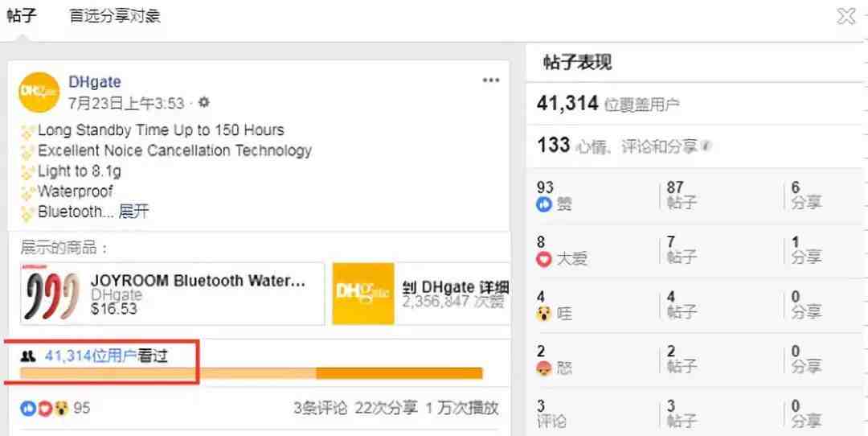This screenshot has height=436, width=868.
Task: Click the 3条评论 comments count
Action: tap(319, 408)
